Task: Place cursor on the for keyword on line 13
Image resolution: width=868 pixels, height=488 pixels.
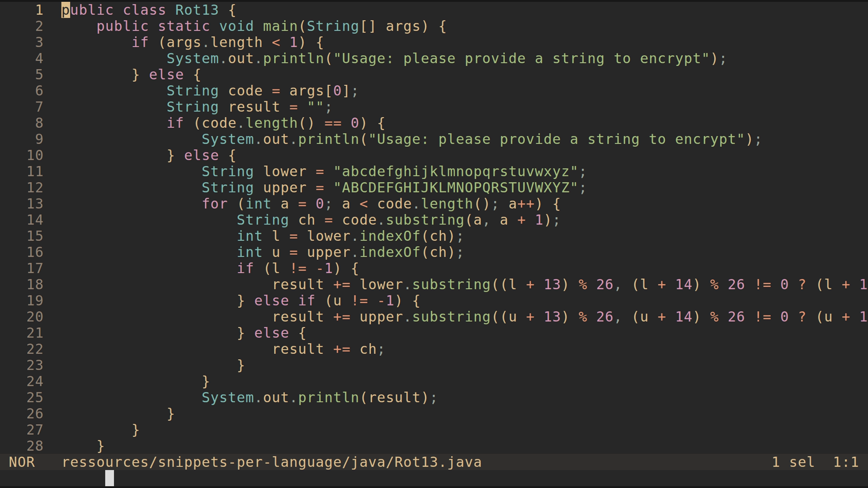Action: (215, 204)
